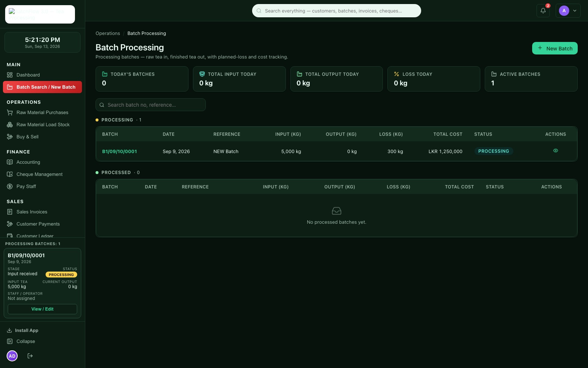
Task: Click the Accounting book icon
Action: point(10,162)
